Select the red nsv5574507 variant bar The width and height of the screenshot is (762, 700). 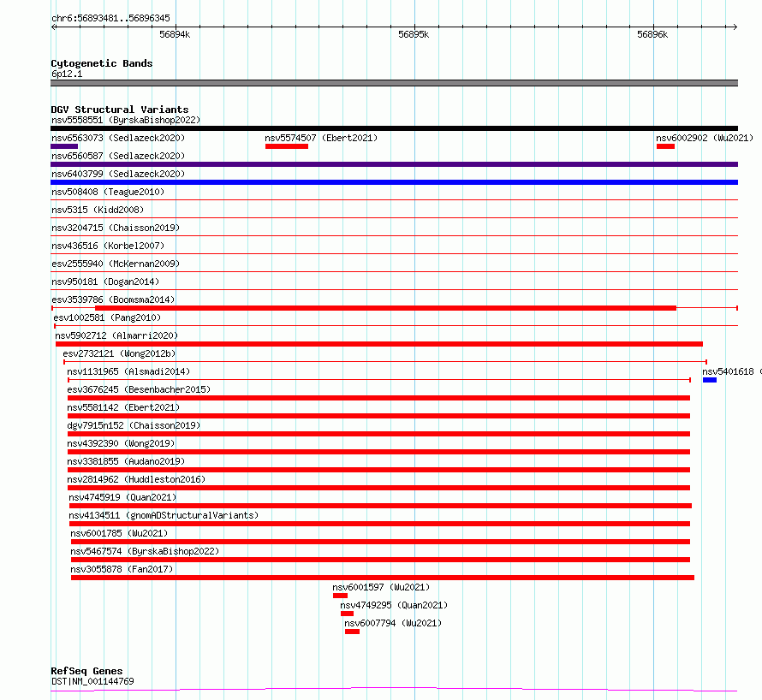287,146
